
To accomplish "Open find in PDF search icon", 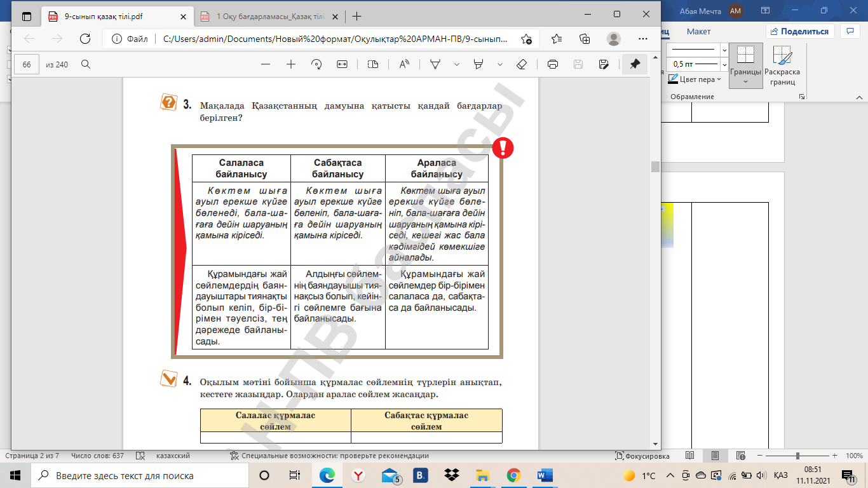I will click(86, 64).
